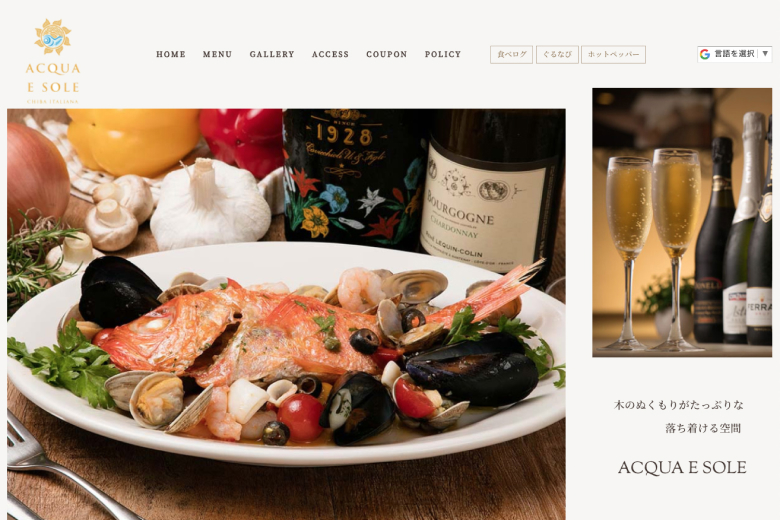
Task: Open the 言語を選択 language selector
Action: point(734,54)
